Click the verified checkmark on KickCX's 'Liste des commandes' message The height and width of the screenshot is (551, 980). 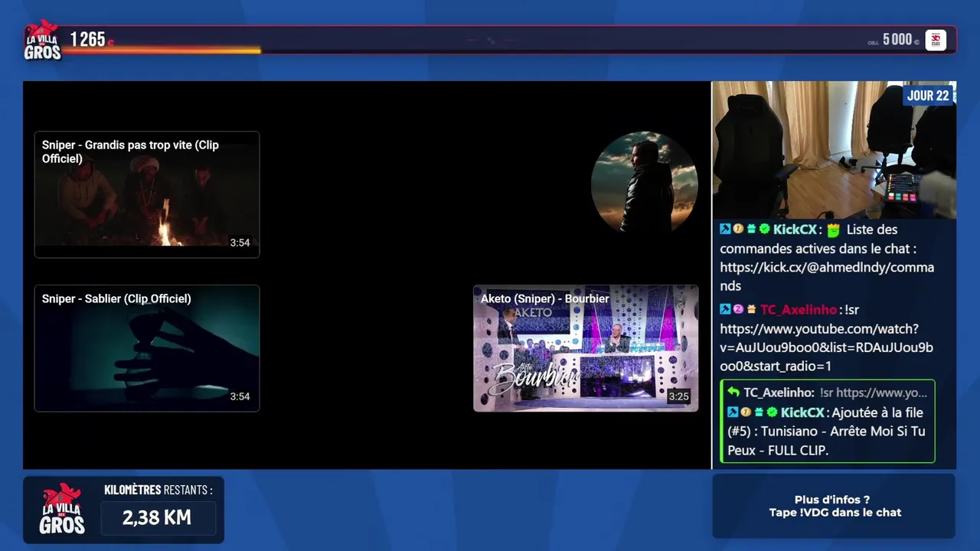point(763,229)
